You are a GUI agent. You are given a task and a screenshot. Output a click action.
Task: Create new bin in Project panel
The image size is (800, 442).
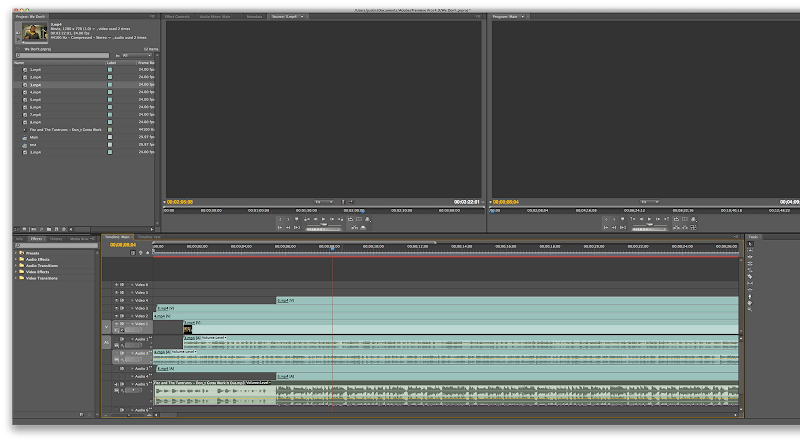[49, 229]
